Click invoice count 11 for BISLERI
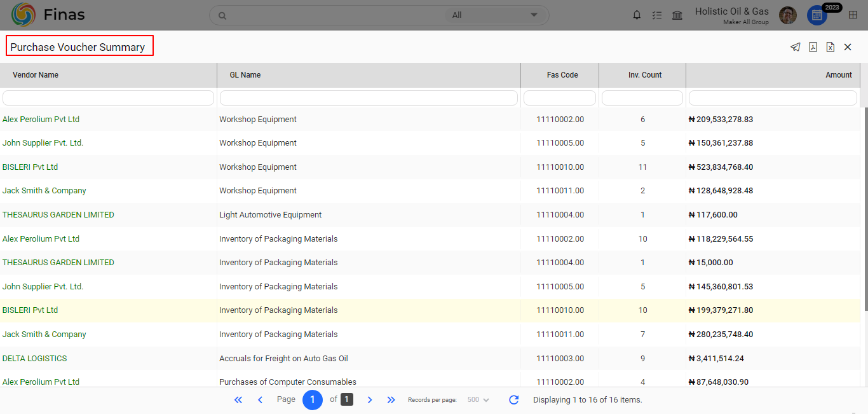This screenshot has height=414, width=868. tap(642, 167)
